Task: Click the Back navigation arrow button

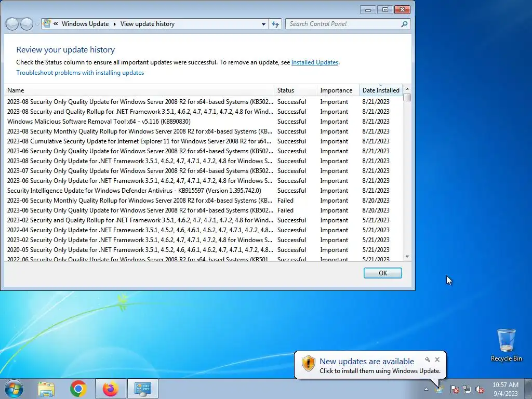Action: click(12, 24)
